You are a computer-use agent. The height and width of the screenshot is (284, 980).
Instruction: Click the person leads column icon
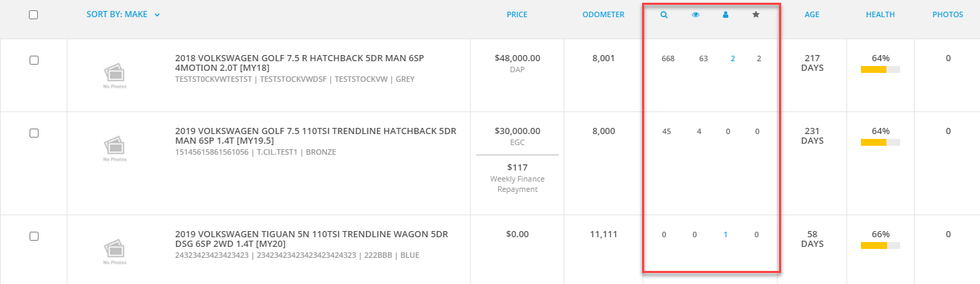725,14
